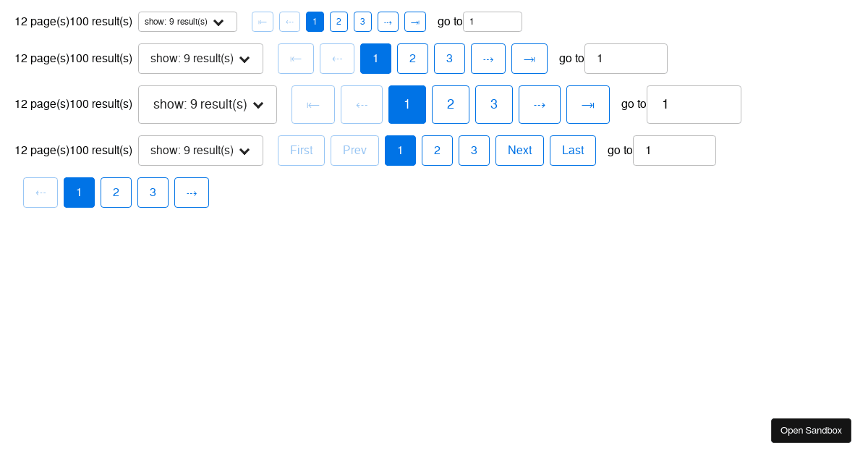Open smallest 'show: 9 result(s)' dropdown
Screen dimensions: 868x456
[187, 22]
